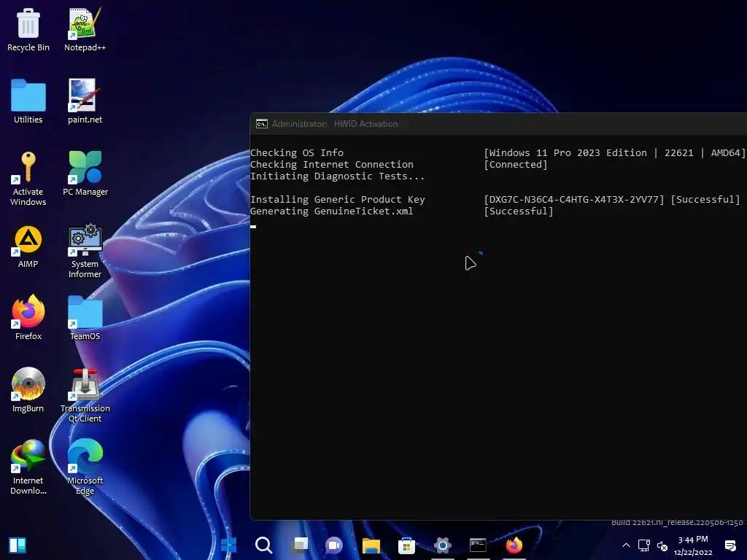Click the 'Generating GenuineTicket.xml' line

(332, 211)
